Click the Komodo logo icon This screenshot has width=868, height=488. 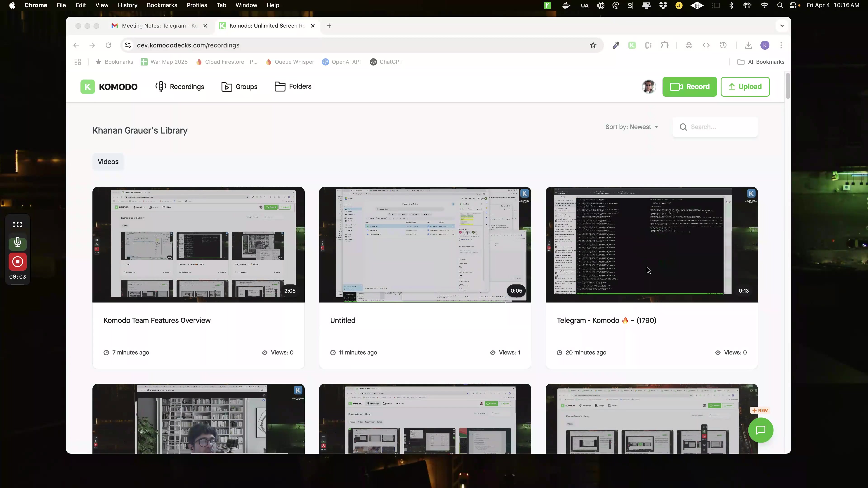[x=88, y=87]
